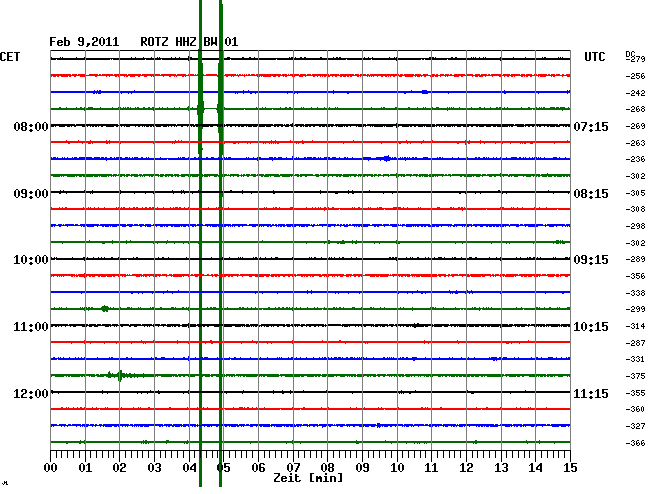The image size is (650, 494).
Task: Select the DC offset value "-375"
Action: (635, 376)
